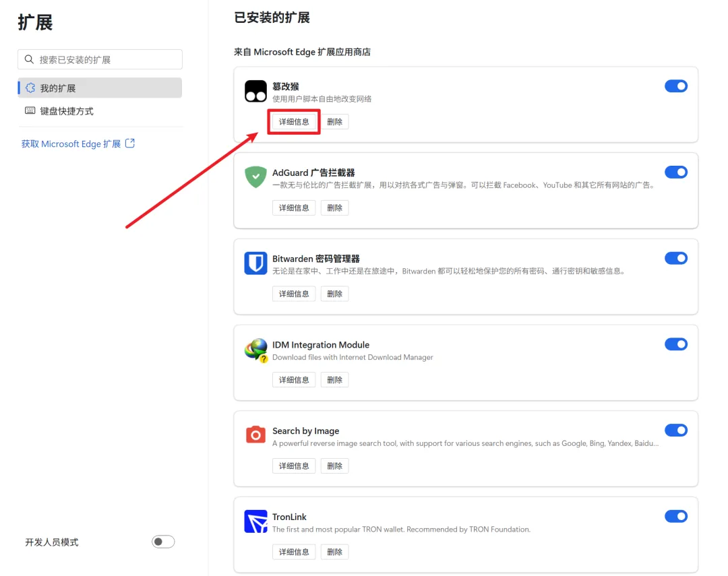Open 详细信息 for AdGuard 广告拦截器
Image resolution: width=728 pixels, height=576 pixels.
point(294,208)
